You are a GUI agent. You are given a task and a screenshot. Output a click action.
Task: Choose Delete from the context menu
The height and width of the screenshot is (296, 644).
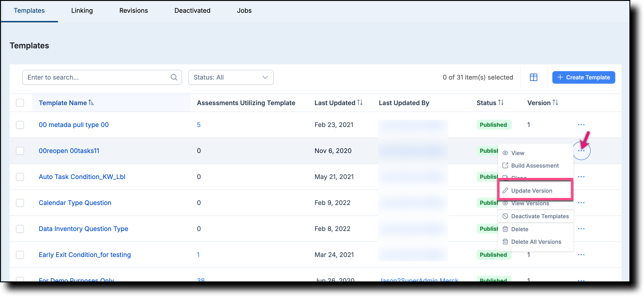pyautogui.click(x=535, y=229)
